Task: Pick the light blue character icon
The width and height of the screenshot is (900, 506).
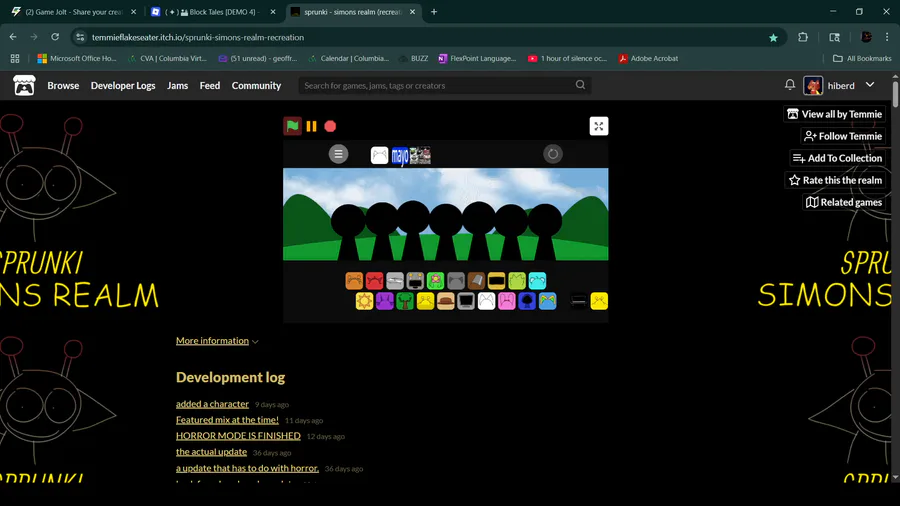Action: click(x=548, y=301)
